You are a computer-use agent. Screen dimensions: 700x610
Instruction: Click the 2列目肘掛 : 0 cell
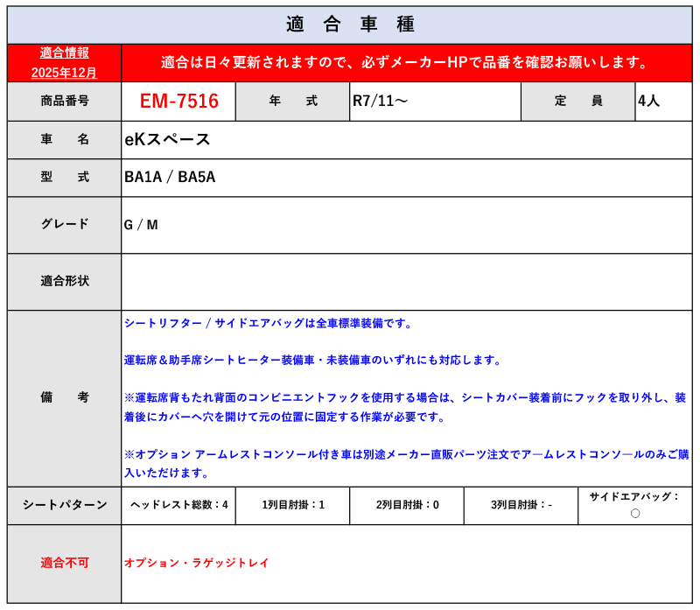coord(407,505)
